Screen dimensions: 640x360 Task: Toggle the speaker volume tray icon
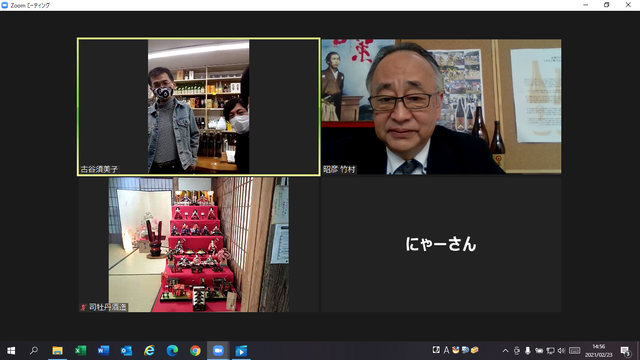click(x=561, y=351)
